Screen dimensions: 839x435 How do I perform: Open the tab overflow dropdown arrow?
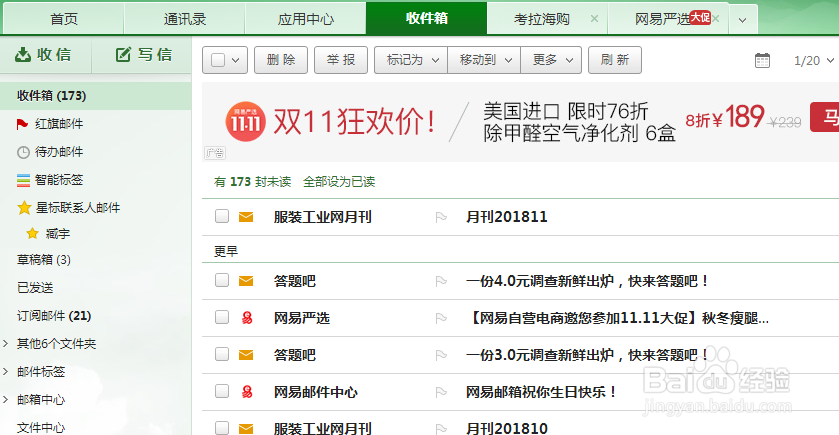tap(742, 20)
